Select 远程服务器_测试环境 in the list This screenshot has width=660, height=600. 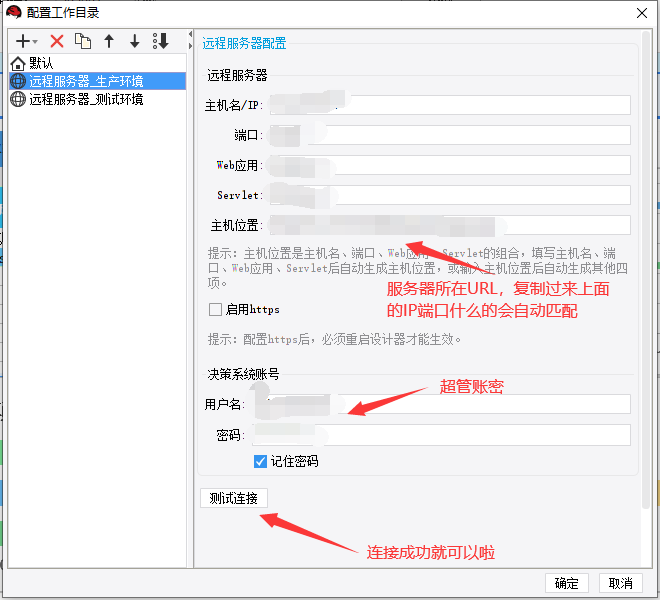point(97,99)
